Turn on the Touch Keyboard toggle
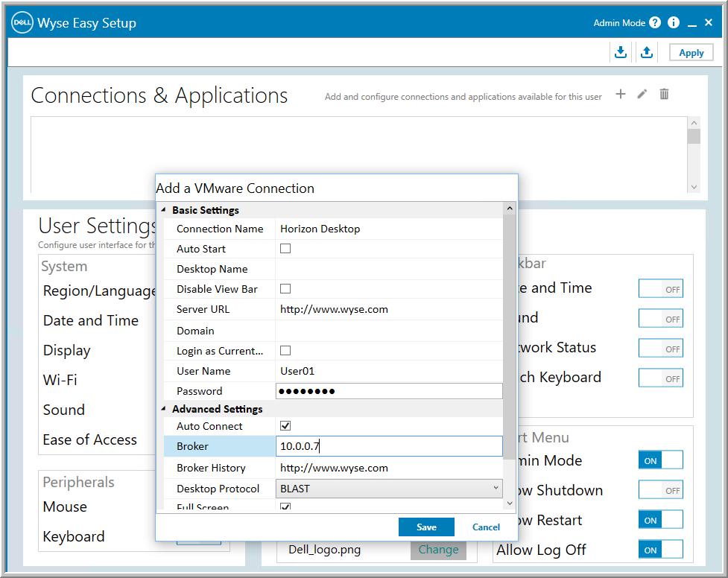The width and height of the screenshot is (728, 578). tap(661, 378)
